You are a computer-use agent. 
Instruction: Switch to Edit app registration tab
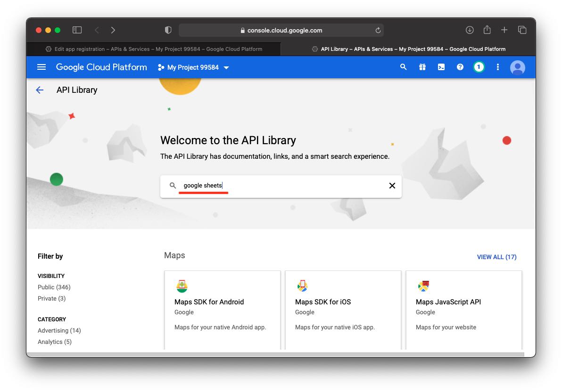tap(153, 49)
